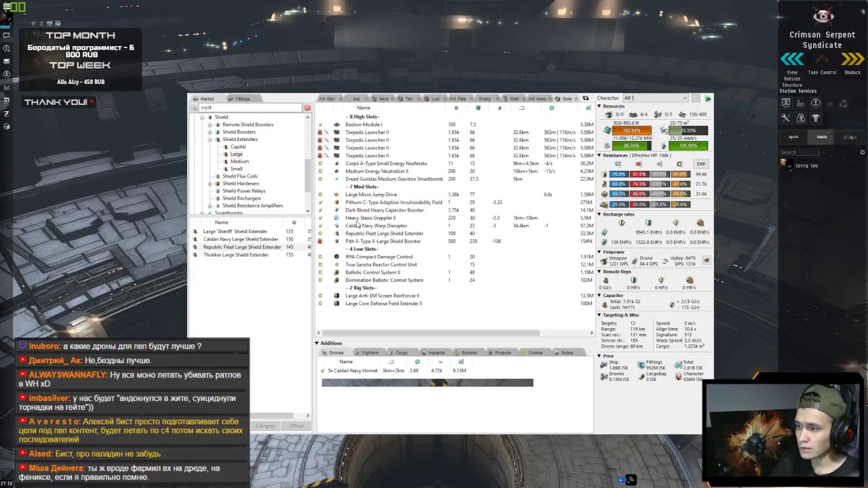
Task: Click the Ship price icon
Action: click(604, 365)
